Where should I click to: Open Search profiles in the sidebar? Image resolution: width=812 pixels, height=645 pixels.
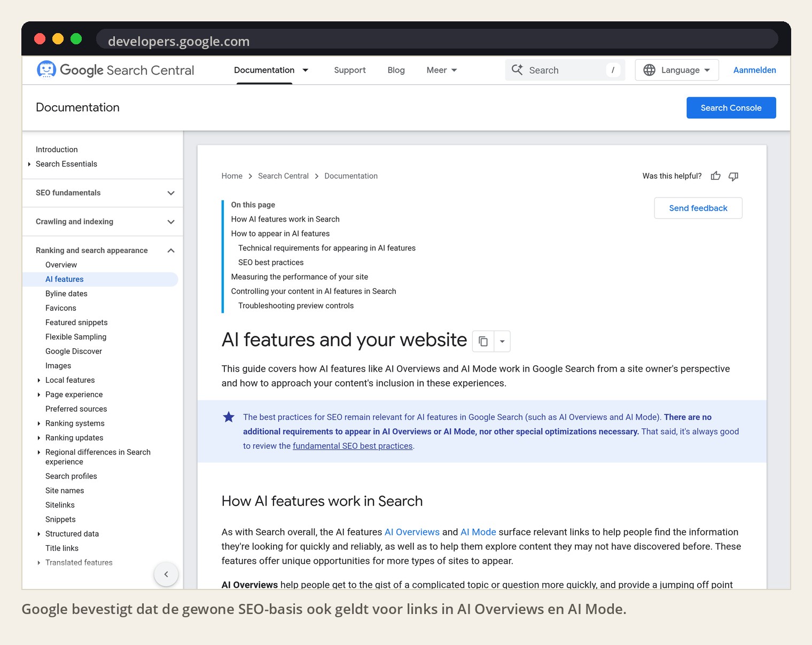[x=71, y=476]
